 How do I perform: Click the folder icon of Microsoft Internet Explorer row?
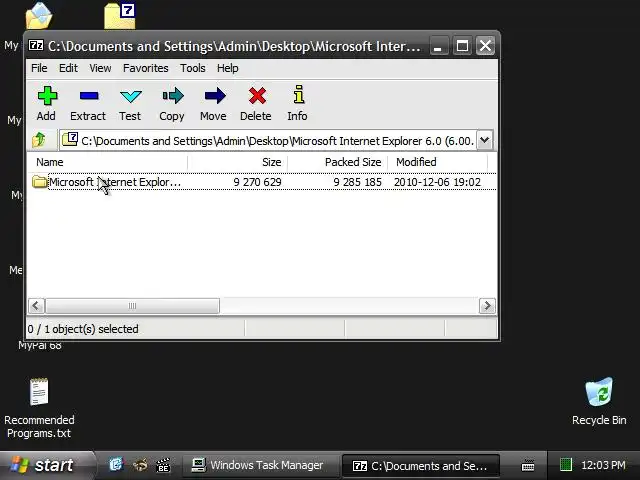[40, 182]
